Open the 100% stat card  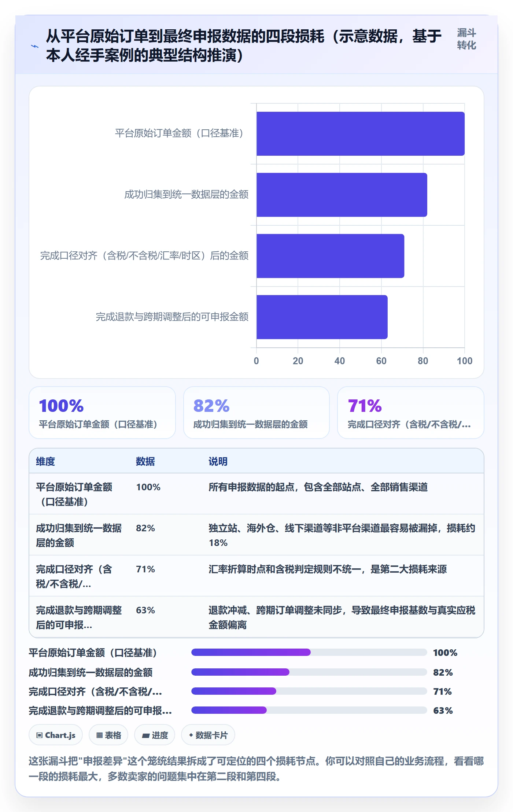102,413
